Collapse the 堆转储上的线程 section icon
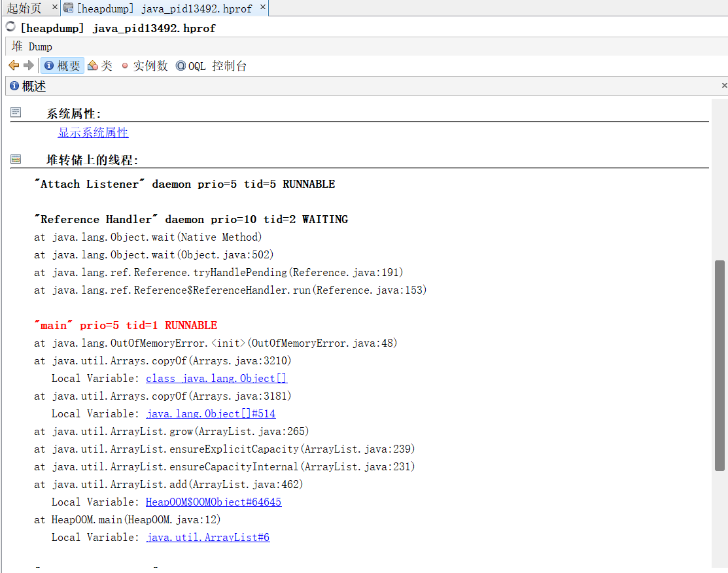The width and height of the screenshot is (728, 573). [x=16, y=159]
